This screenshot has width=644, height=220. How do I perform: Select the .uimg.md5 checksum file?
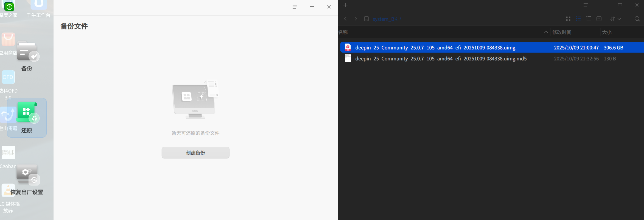pos(492,59)
